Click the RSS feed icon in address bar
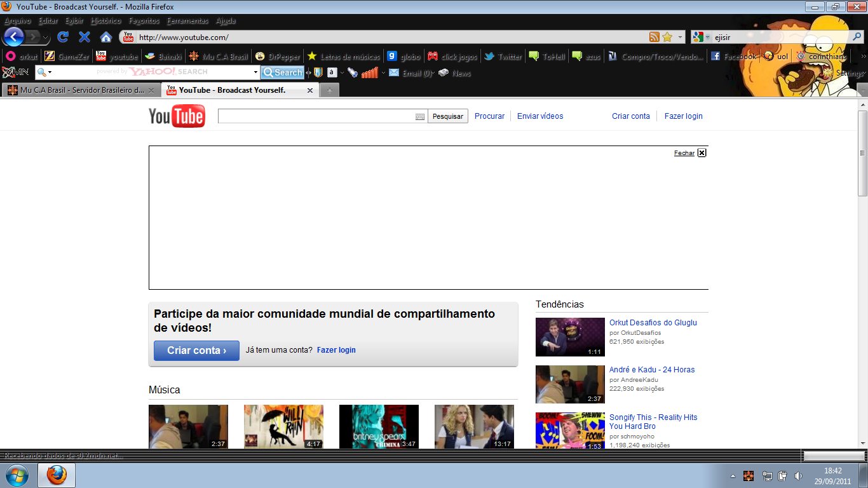 click(654, 37)
